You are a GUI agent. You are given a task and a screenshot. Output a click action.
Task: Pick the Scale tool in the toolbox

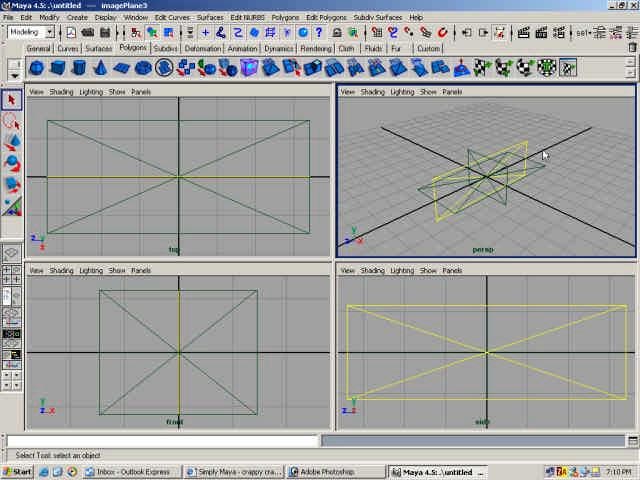click(x=12, y=184)
